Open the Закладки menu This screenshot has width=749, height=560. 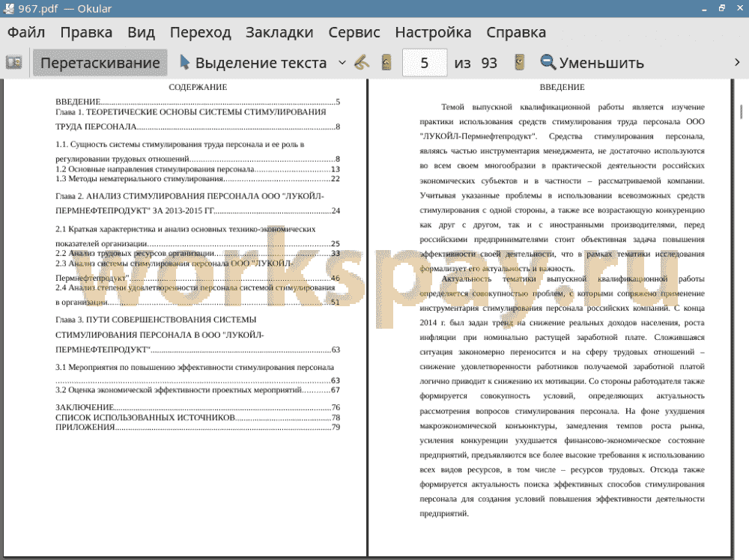click(279, 32)
